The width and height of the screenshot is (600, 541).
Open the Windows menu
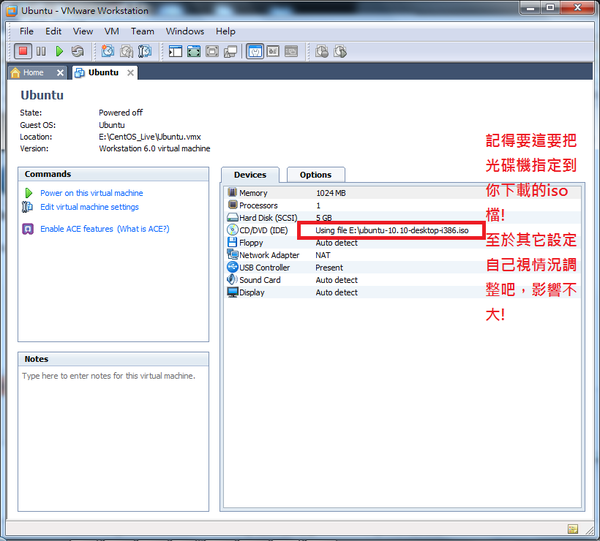coord(185,31)
